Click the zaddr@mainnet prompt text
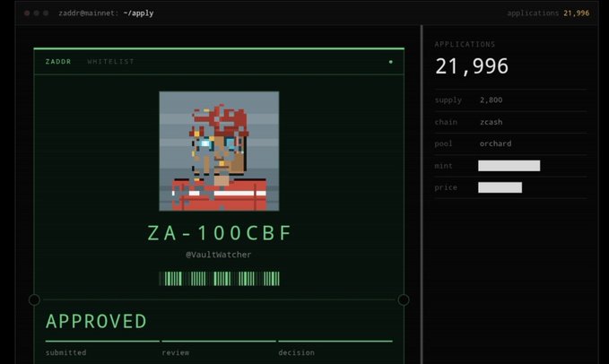609x364 pixels. [x=88, y=13]
